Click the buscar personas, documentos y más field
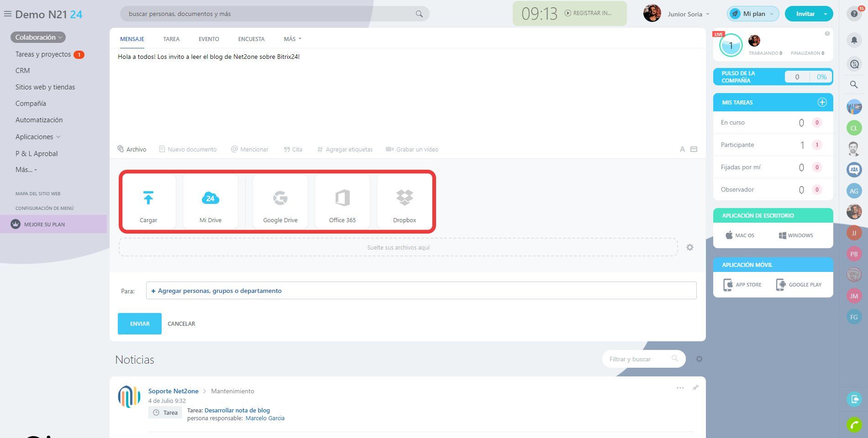The width and height of the screenshot is (868, 438). (x=274, y=14)
